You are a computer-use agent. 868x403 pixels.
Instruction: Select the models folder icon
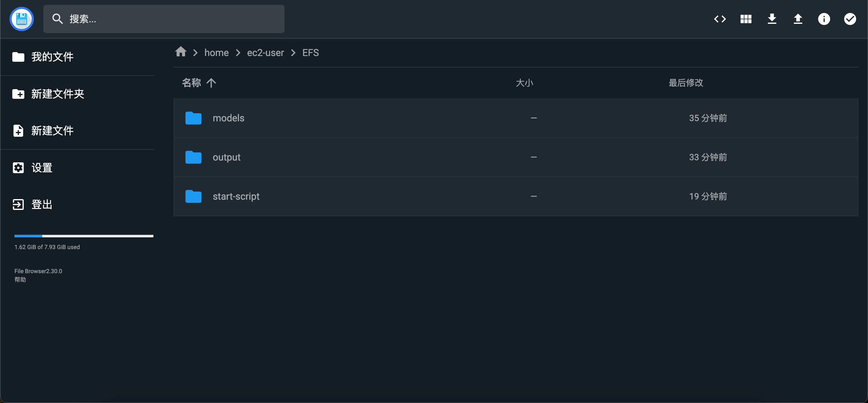click(193, 118)
